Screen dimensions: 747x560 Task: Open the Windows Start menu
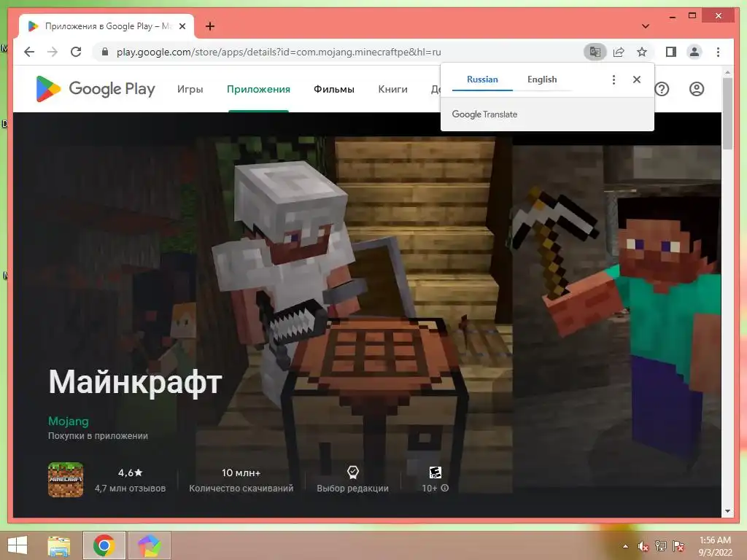pyautogui.click(x=18, y=545)
